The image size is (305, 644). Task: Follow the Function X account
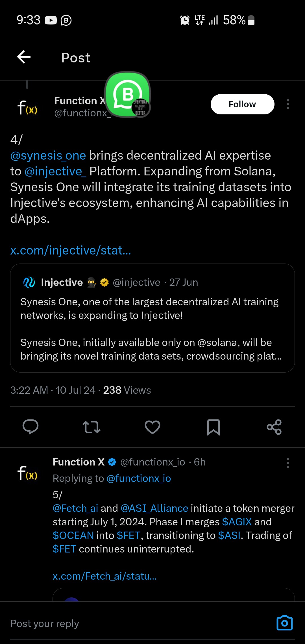point(242,104)
